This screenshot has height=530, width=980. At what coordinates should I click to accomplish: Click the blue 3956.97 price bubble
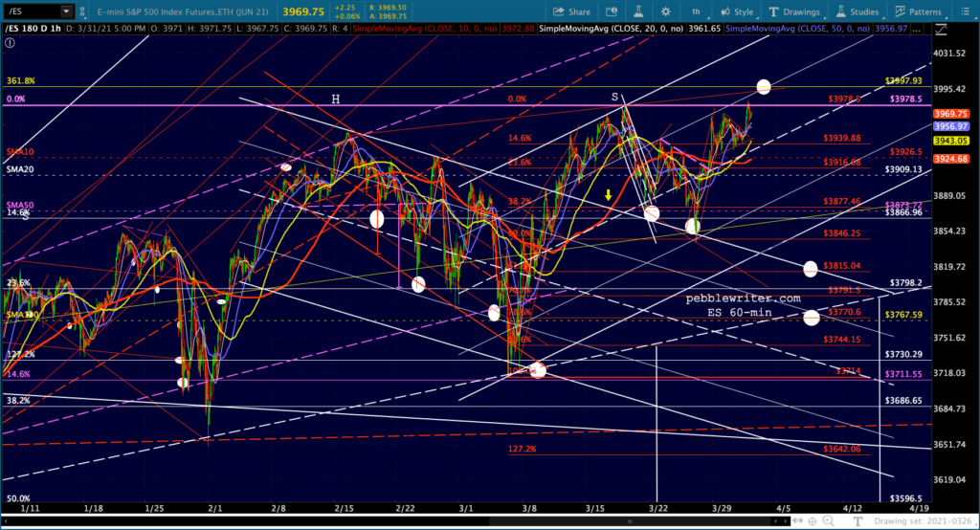[x=950, y=126]
